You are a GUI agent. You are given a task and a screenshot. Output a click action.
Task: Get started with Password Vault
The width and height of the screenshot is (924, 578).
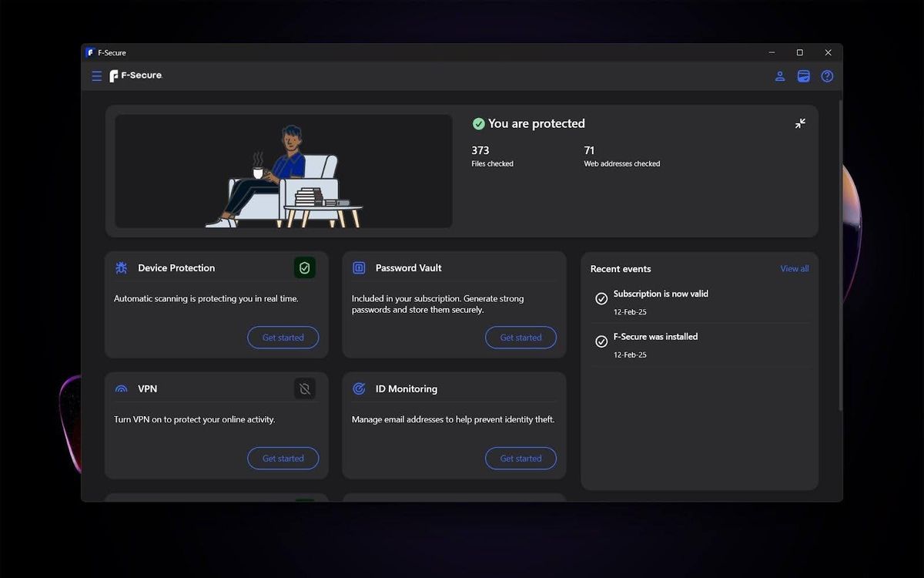(x=521, y=338)
